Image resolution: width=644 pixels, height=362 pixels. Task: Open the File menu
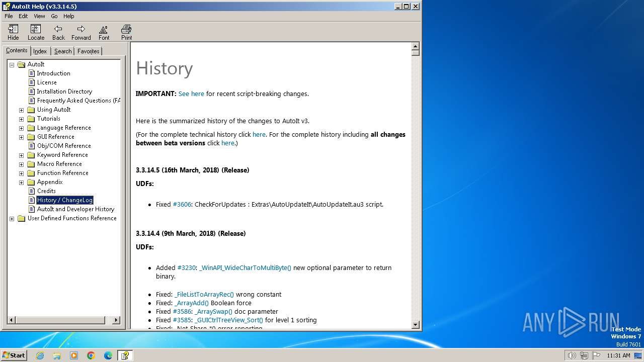[x=9, y=16]
